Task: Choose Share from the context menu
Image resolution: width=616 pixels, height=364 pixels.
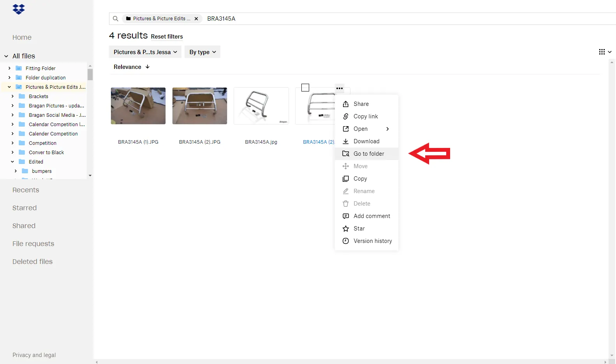Action: point(366,104)
